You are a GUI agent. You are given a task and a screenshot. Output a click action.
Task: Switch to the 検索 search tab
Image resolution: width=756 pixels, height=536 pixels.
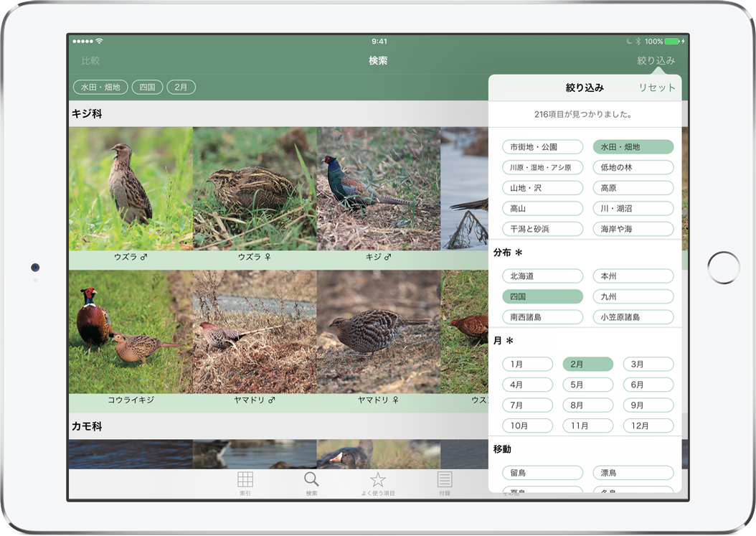(311, 484)
